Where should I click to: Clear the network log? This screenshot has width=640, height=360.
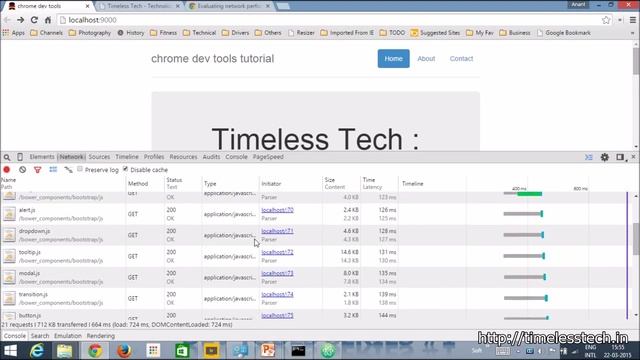(22, 169)
